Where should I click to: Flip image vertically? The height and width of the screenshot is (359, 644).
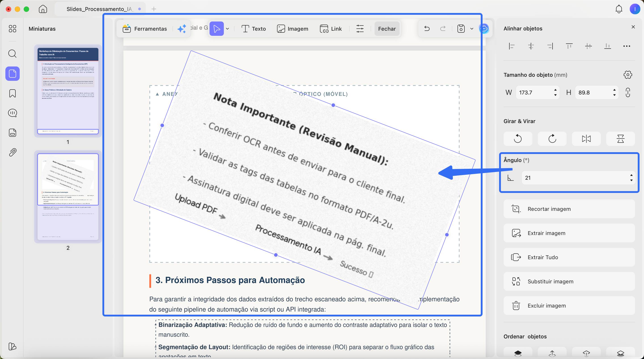[621, 139]
